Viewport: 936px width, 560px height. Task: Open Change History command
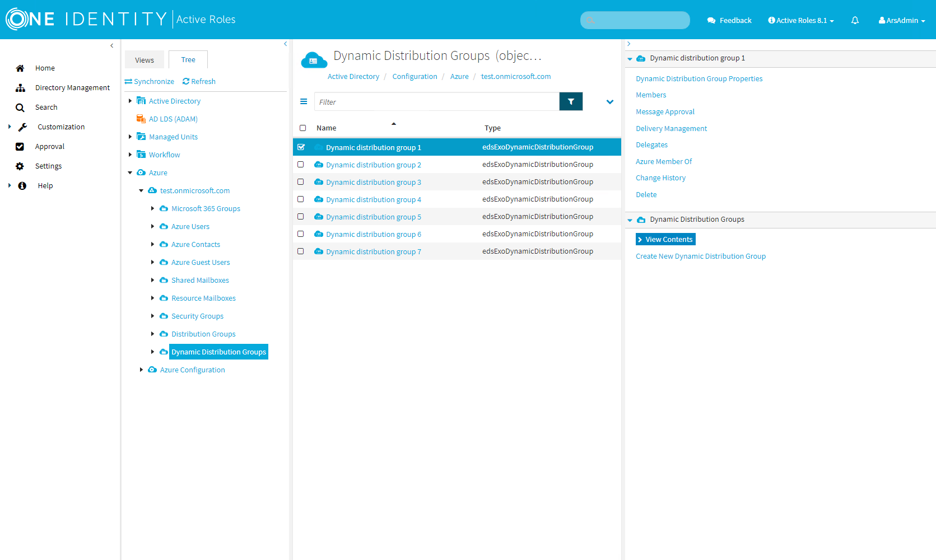[660, 178]
